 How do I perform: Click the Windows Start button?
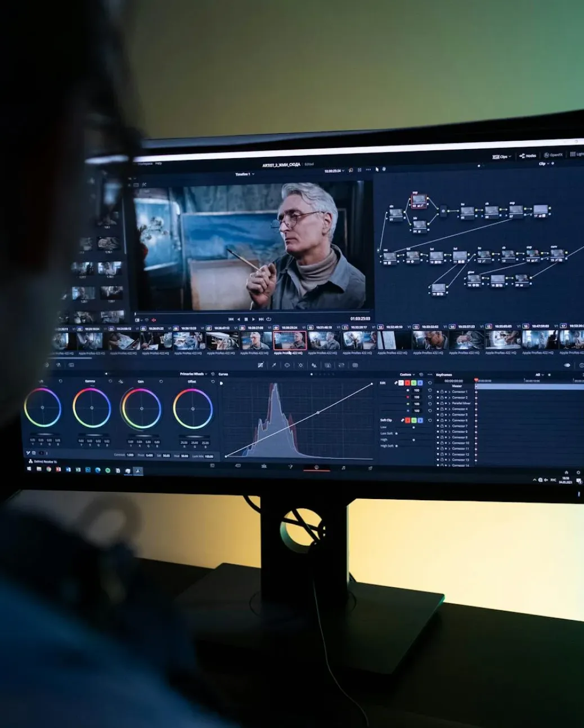29,469
